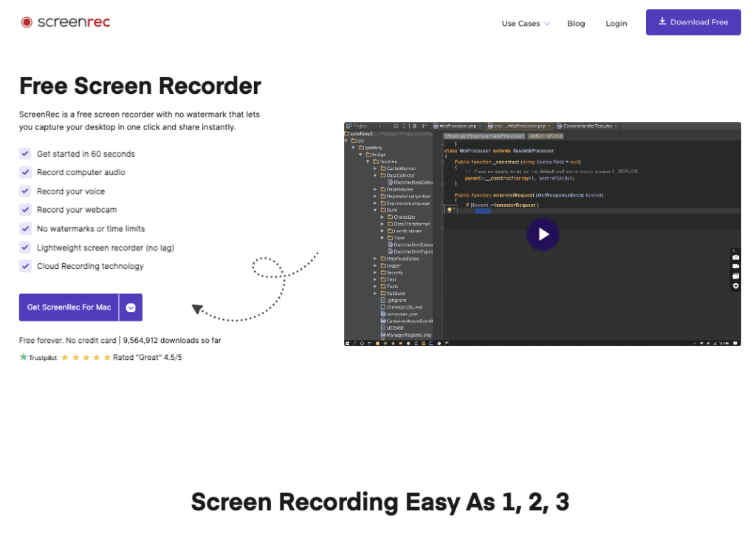Image resolution: width=756 pixels, height=535 pixels.
Task: Click the checkmark beside No watermarks or time limits
Action: tap(26, 228)
